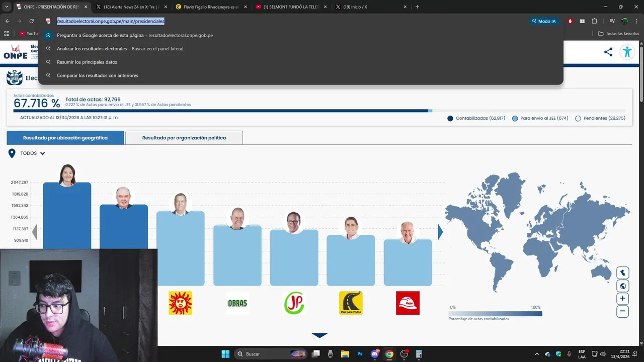
Task: Close the ONPE browser tab
Action: point(86,7)
